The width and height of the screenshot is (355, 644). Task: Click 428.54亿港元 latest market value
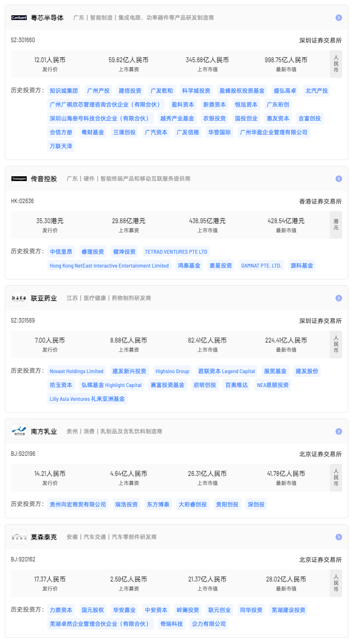click(286, 221)
